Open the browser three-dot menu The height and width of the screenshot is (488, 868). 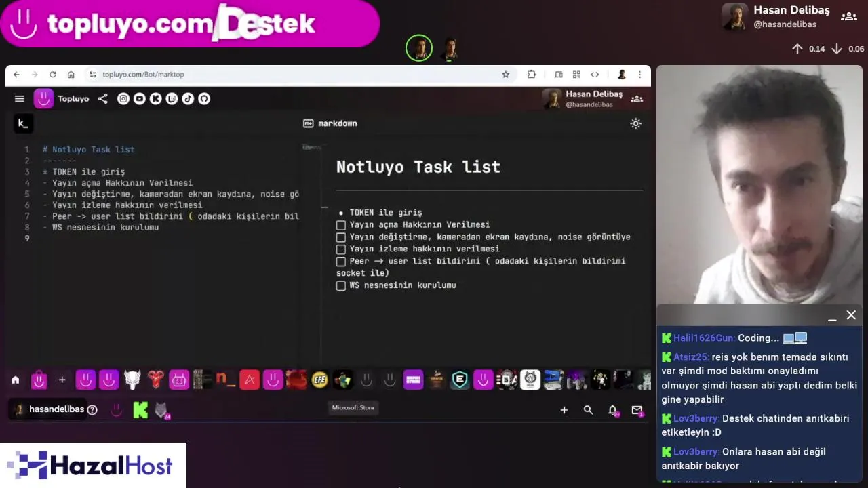[x=639, y=75]
